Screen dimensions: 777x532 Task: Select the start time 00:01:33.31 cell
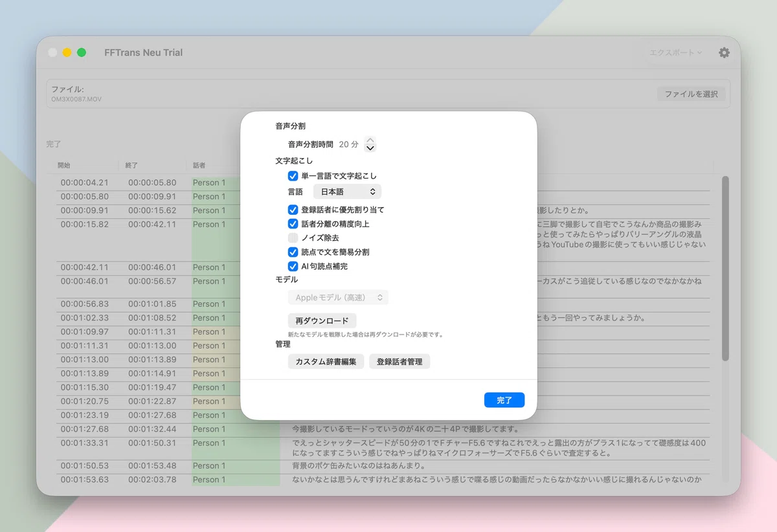[x=85, y=443]
